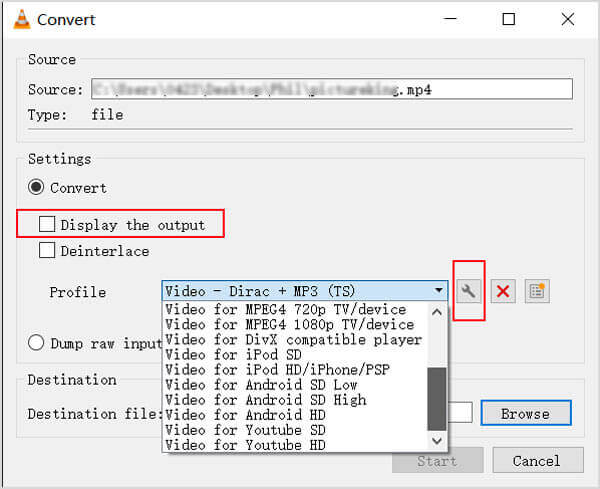600x489 pixels.
Task: Delete selected profile with red X
Action: coord(503,291)
